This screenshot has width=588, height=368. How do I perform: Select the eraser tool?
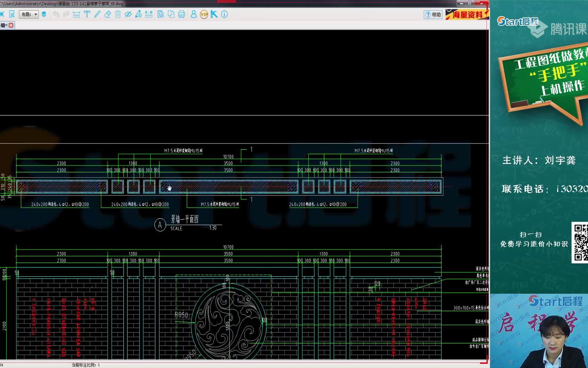108,14
